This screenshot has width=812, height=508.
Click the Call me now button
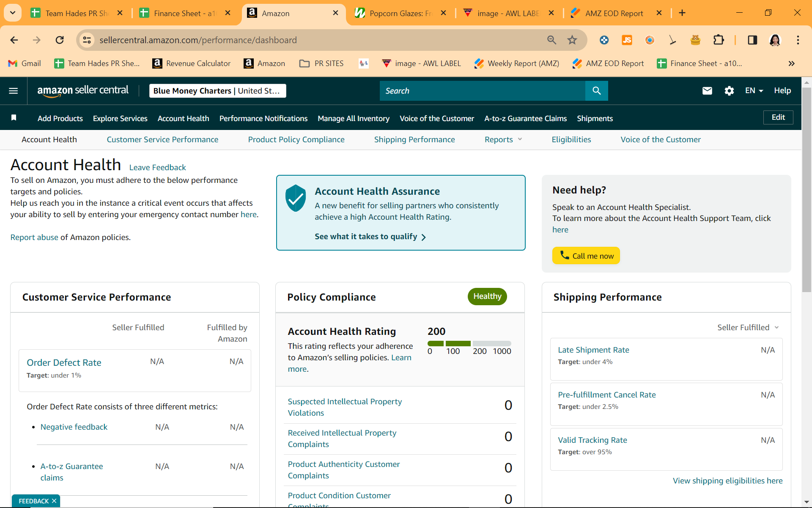click(x=586, y=256)
